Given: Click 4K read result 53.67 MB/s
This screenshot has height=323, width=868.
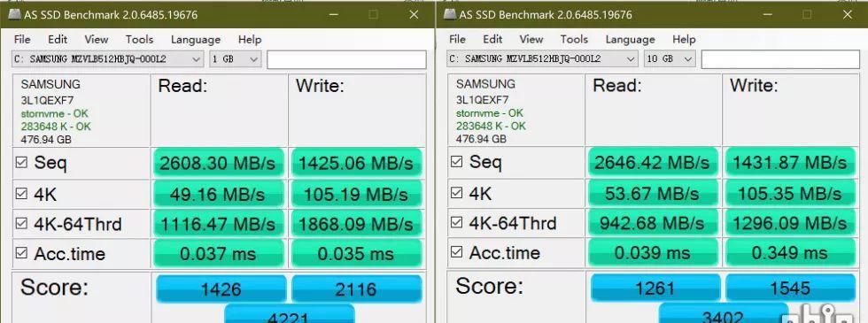Looking at the screenshot, I should 653,193.
